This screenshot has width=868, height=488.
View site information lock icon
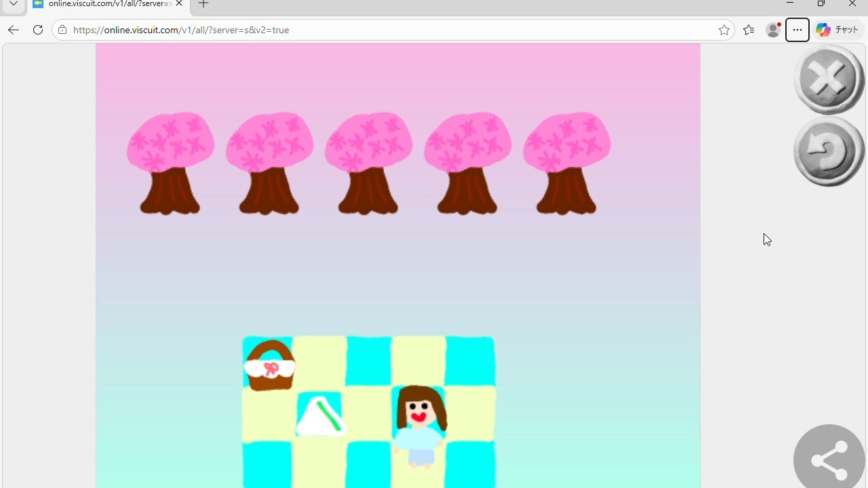click(x=62, y=30)
